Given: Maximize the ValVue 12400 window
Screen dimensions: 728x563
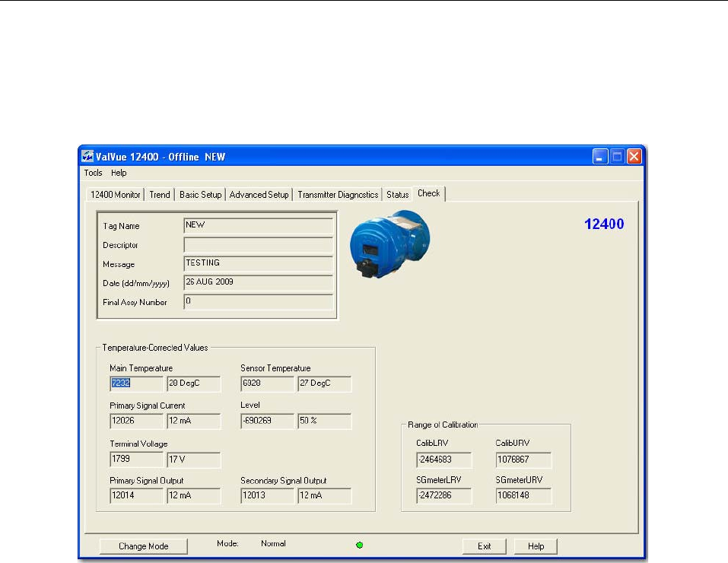Looking at the screenshot, I should click(617, 157).
